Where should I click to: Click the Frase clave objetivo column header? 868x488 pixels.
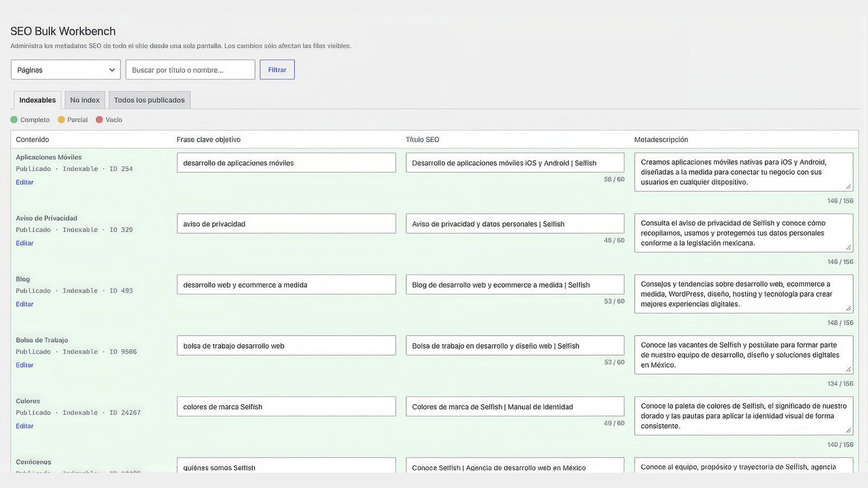pos(208,139)
